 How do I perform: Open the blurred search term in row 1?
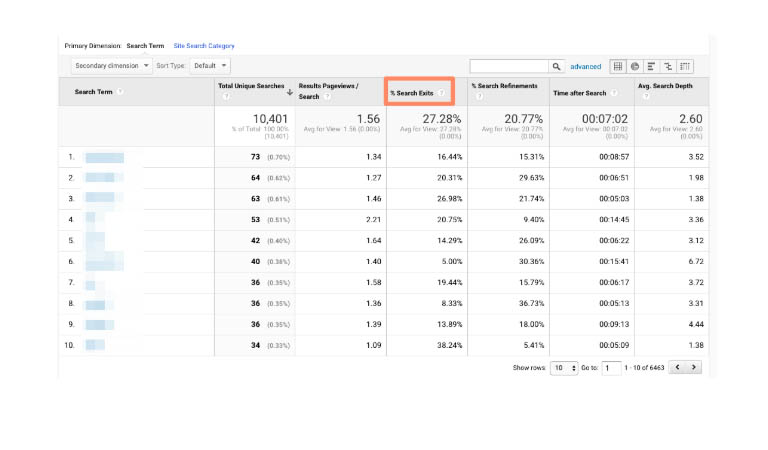pos(104,157)
